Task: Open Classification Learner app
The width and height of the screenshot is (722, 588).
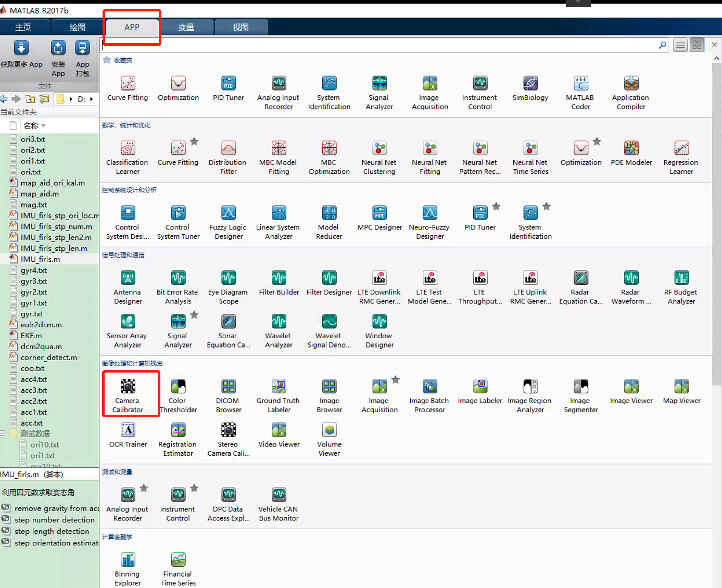Action: (128, 157)
